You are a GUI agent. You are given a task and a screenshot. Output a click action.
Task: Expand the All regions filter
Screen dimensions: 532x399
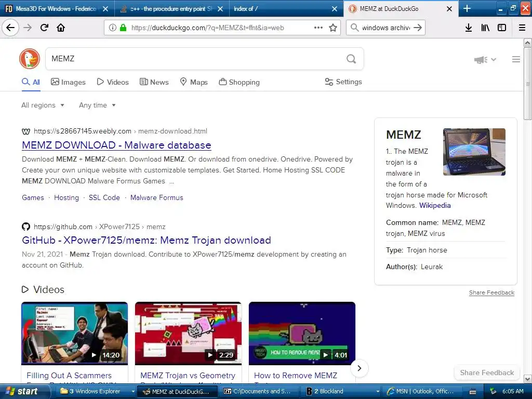coord(43,105)
